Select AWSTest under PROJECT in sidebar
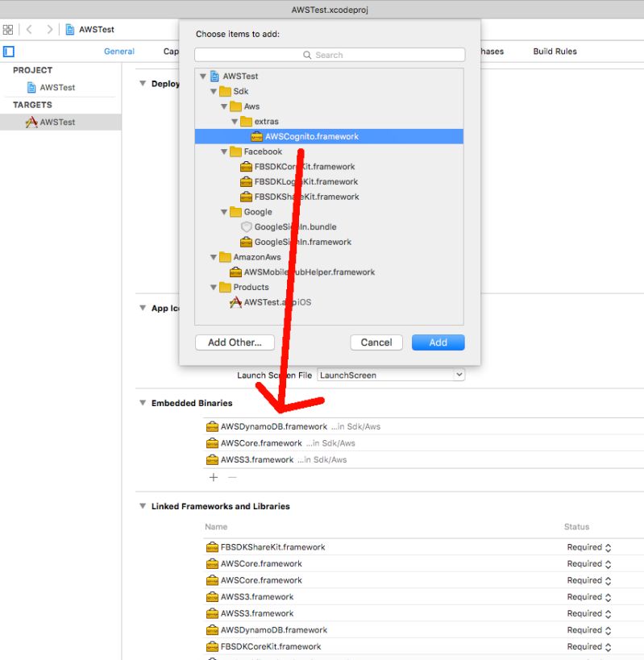Image resolution: width=644 pixels, height=660 pixels. click(x=57, y=88)
